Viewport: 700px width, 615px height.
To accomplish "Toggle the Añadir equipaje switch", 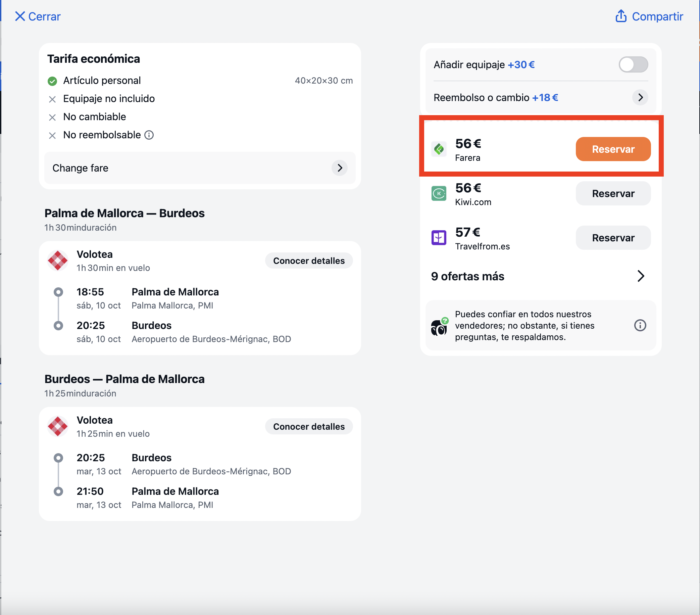I will [633, 64].
